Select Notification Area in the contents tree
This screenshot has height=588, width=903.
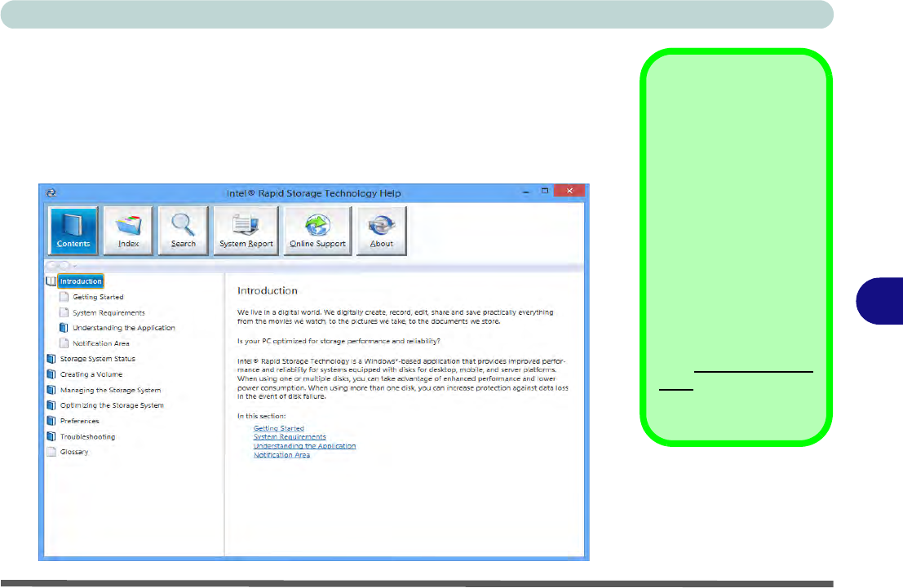(101, 343)
